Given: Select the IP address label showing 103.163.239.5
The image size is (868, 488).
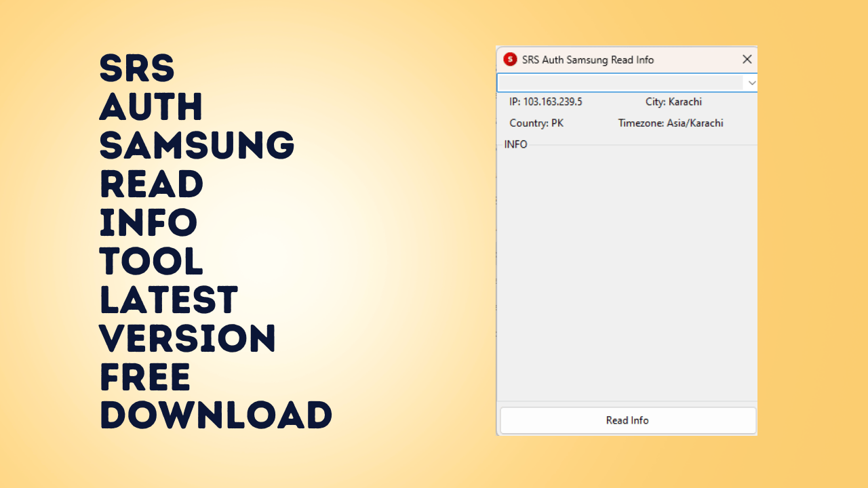Looking at the screenshot, I should [545, 101].
